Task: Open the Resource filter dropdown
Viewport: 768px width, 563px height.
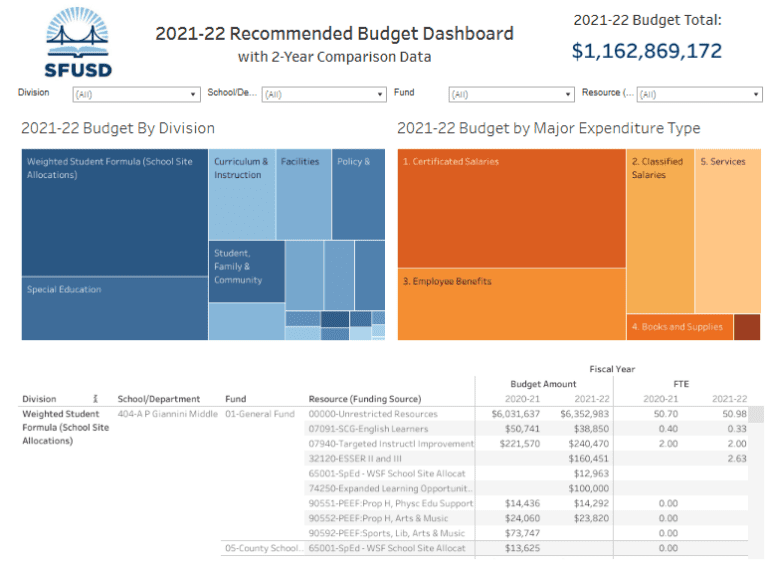Action: (699, 94)
